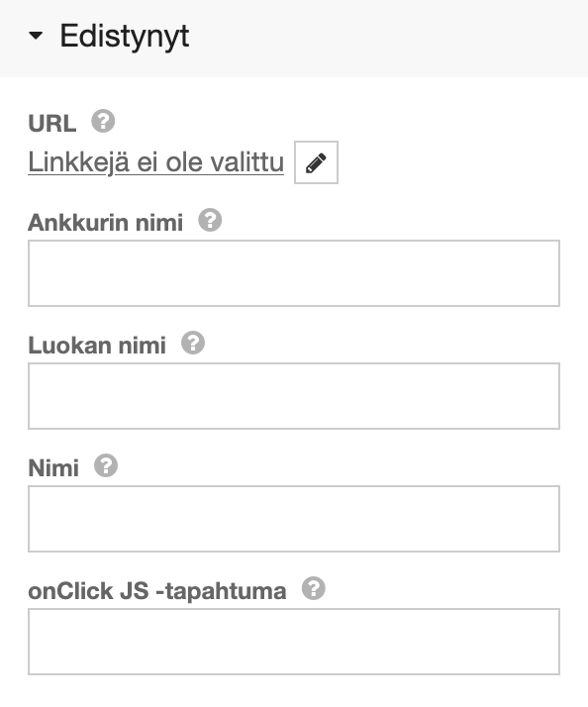588x707 pixels.
Task: Click the Luokan nimi label
Action: pos(97,346)
